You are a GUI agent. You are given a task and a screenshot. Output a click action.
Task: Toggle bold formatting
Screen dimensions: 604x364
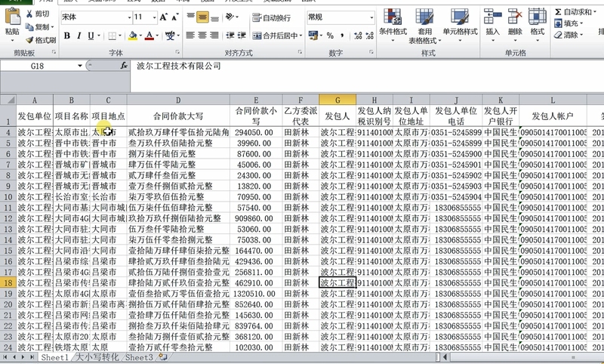(x=67, y=35)
